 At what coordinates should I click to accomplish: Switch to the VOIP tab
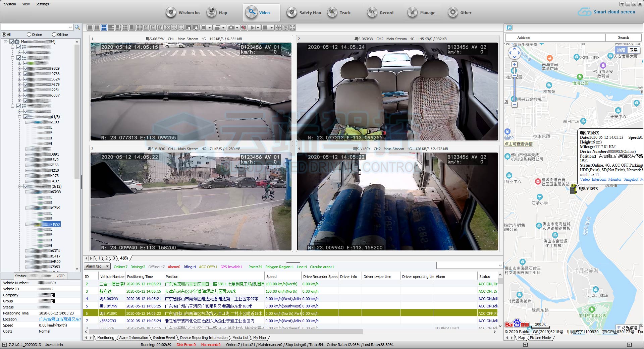[60, 276]
